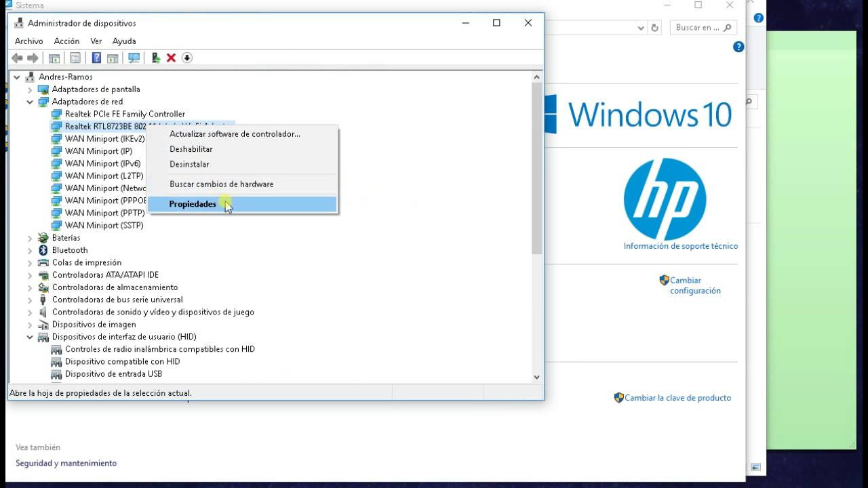Choose Desinstalar in context menu

point(242,164)
